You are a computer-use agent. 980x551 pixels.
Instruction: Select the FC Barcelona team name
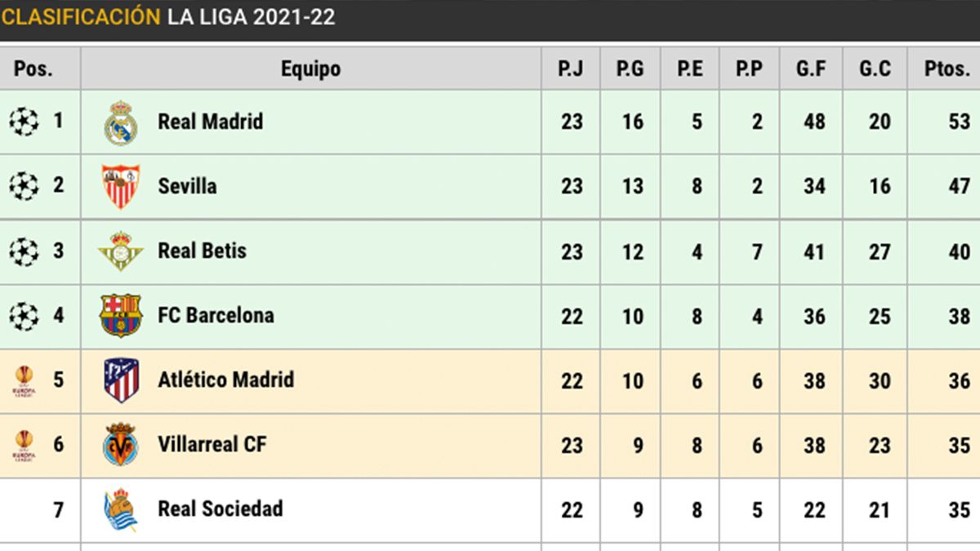pyautogui.click(x=216, y=315)
